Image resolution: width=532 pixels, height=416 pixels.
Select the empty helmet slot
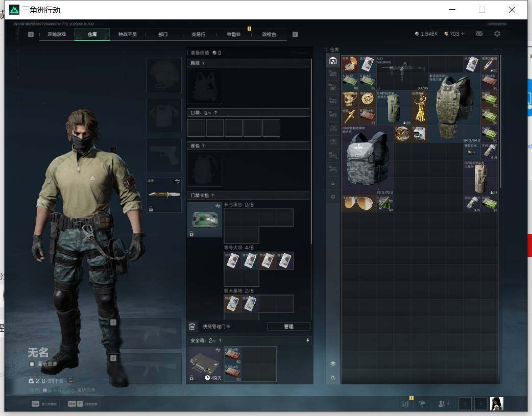tap(164, 76)
